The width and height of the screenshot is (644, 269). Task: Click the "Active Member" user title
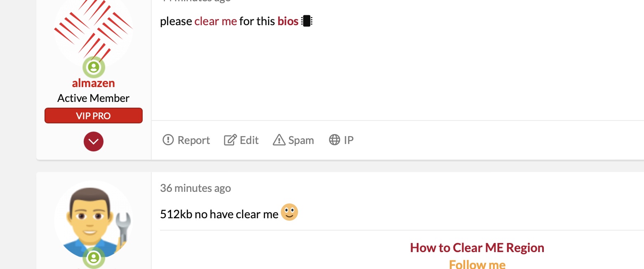coord(94,98)
